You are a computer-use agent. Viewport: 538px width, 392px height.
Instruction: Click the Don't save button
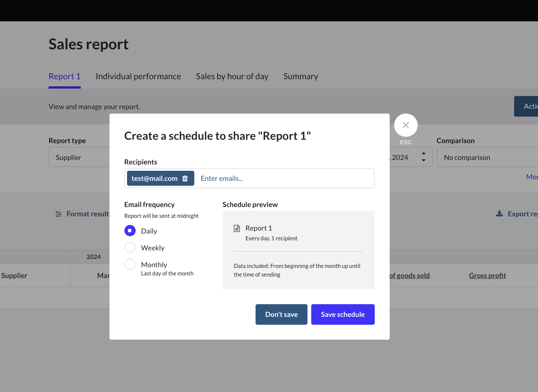(x=281, y=315)
